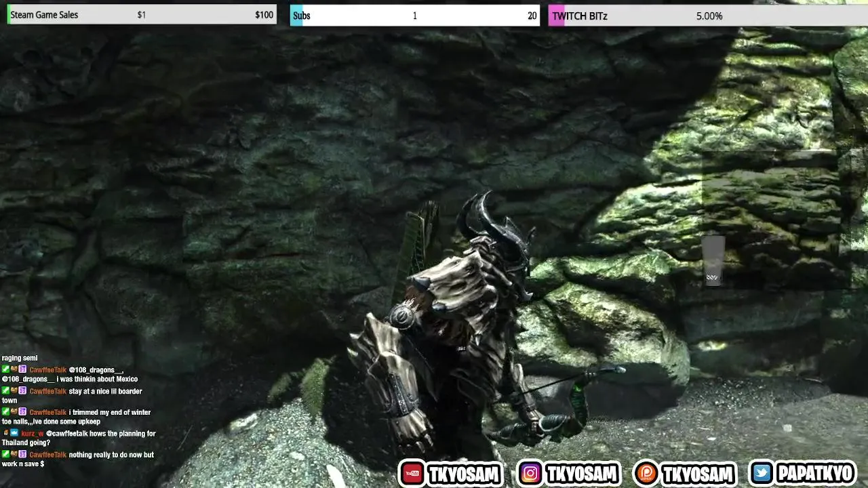Click the '$100' goal amount
Screen dimensions: 868x488
coord(264,15)
